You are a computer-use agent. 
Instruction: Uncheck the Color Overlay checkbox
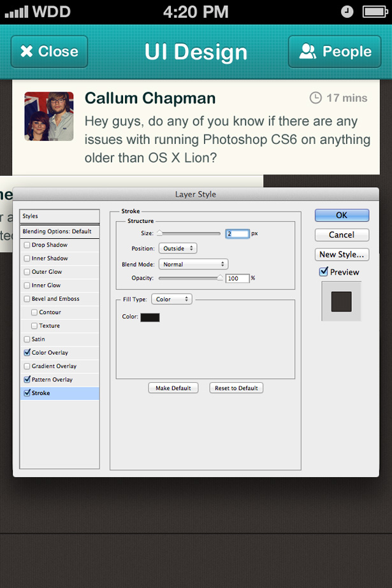tap(27, 352)
